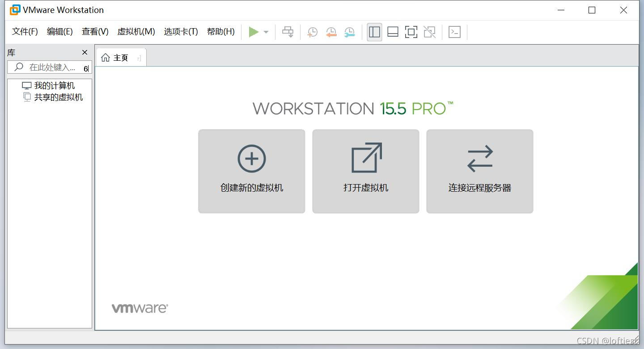644x349 pixels.
Task: Click the Unity mode toolbar icon
Action: click(429, 32)
